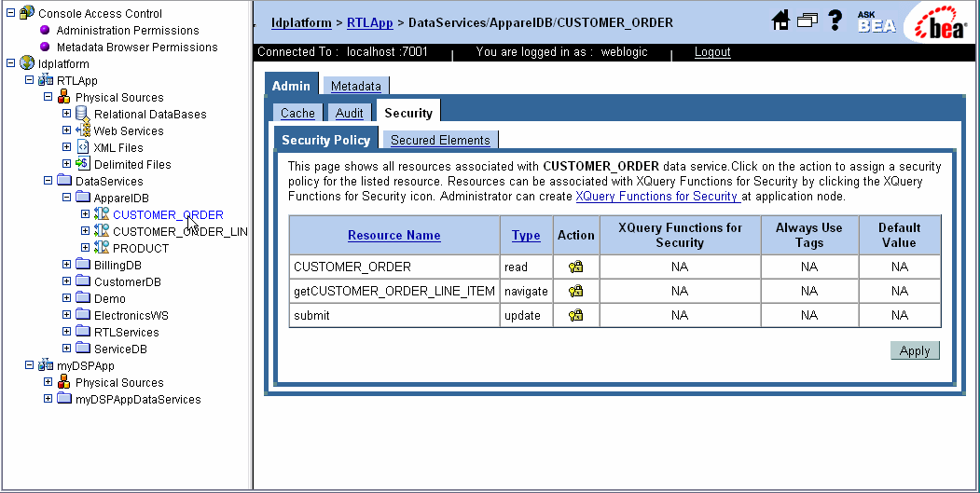Click the DataServices folder icon
980x493 pixels.
pyautogui.click(x=63, y=181)
